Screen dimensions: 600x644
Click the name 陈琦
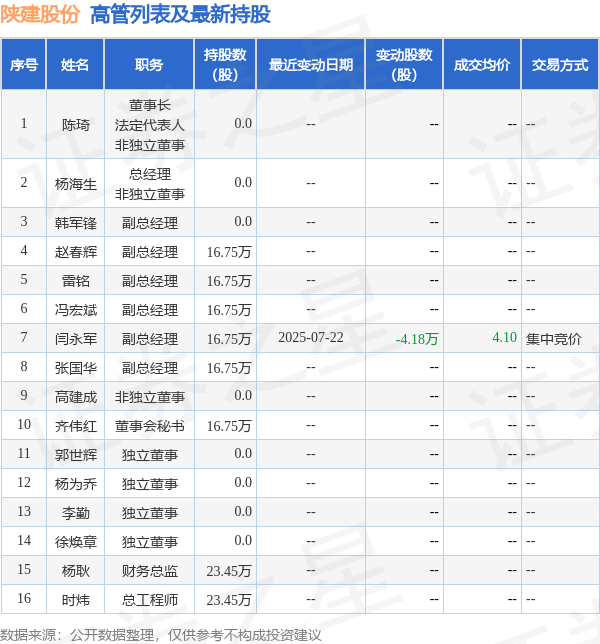coord(76,124)
